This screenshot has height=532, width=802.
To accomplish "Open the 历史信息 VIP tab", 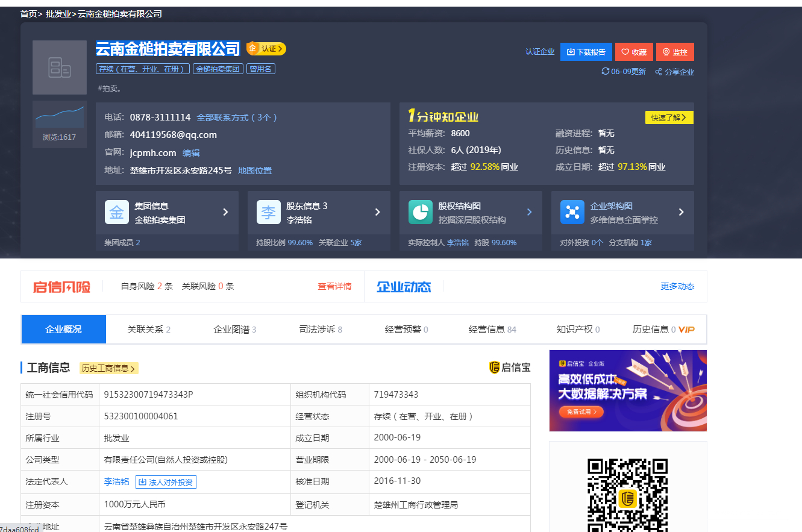I will coord(663,330).
